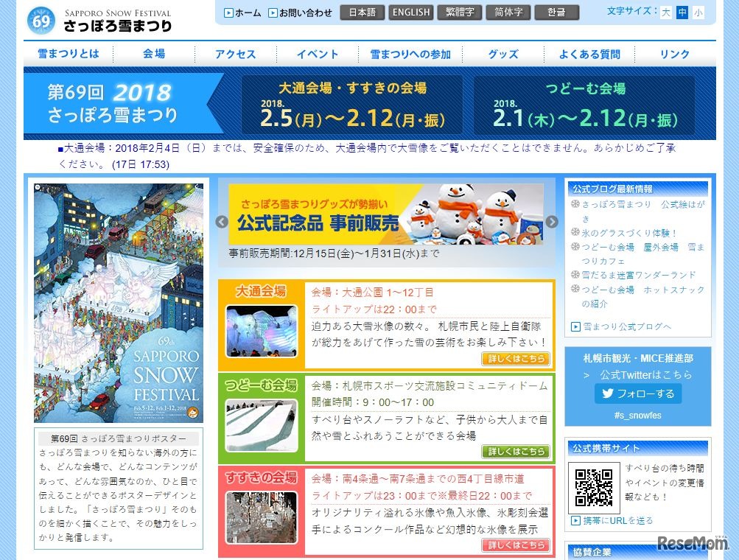
Task: Click the 大通会場 safety notice text
Action: point(367,156)
